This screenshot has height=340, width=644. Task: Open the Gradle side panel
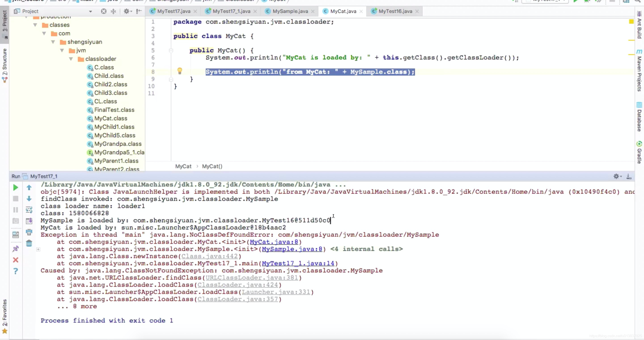639,153
